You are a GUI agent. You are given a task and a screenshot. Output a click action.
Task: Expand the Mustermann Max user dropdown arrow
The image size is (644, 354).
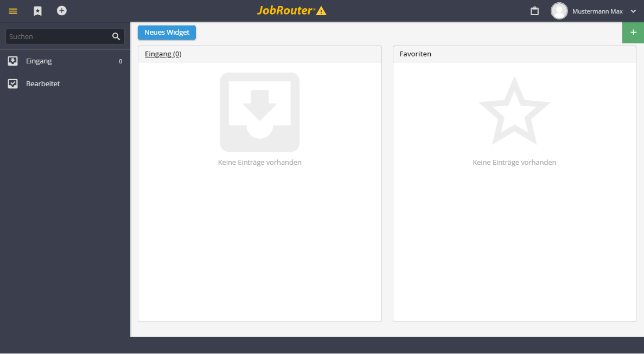coord(633,11)
